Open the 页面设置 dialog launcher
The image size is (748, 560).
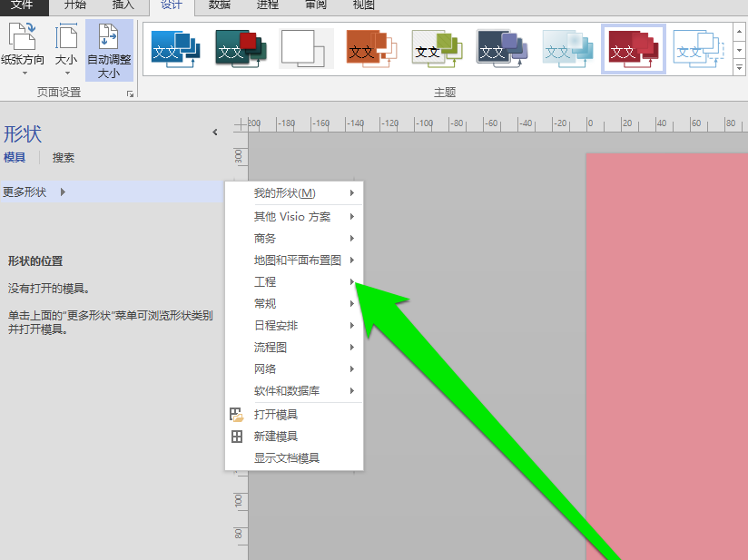point(131,92)
